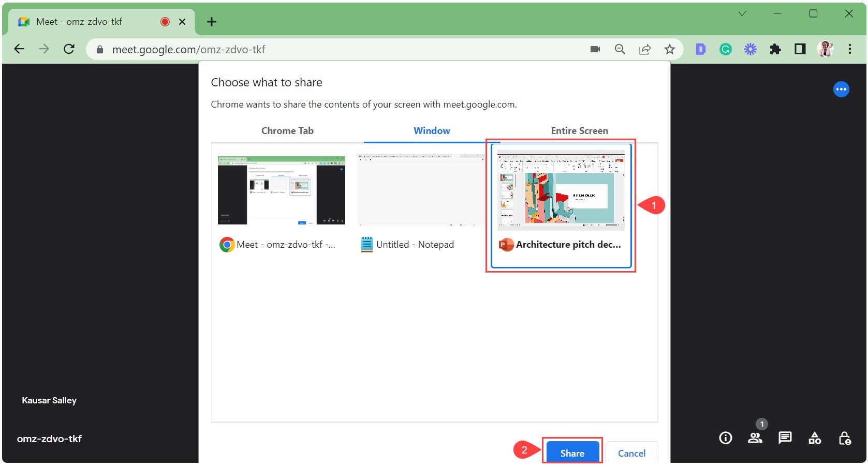Show everyone in the call

pos(755,438)
